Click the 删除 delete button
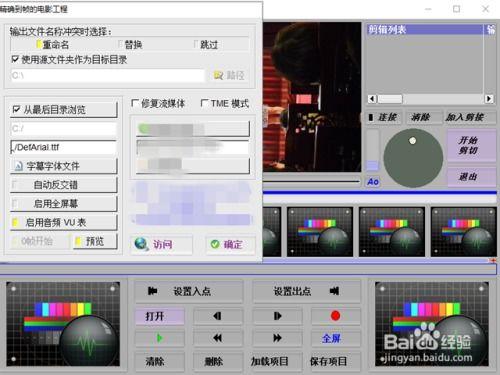Viewport: 500px width, 375px height. click(218, 361)
